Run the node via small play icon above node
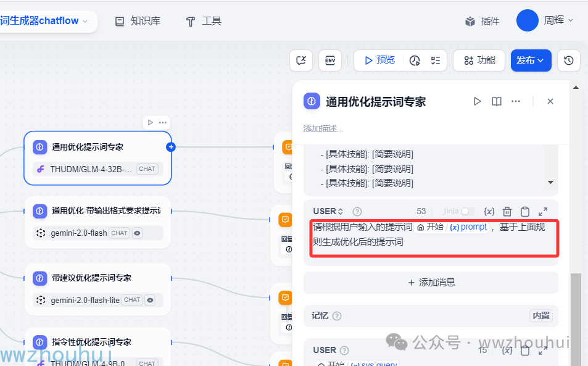The width and height of the screenshot is (588, 366). (151, 122)
